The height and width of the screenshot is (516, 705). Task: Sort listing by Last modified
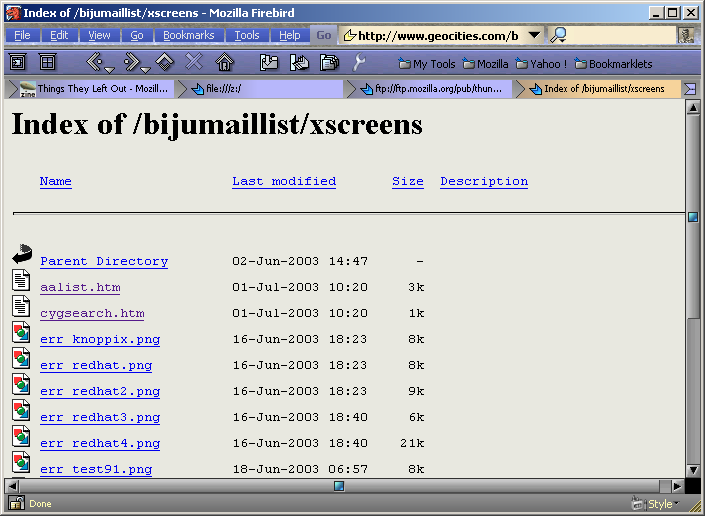[284, 181]
